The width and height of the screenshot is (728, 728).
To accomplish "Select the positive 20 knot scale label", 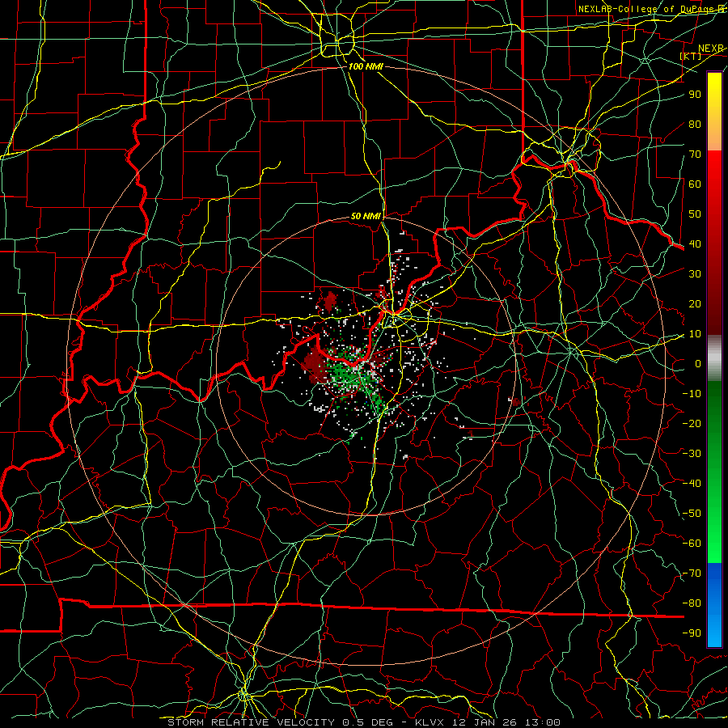I will click(x=695, y=303).
